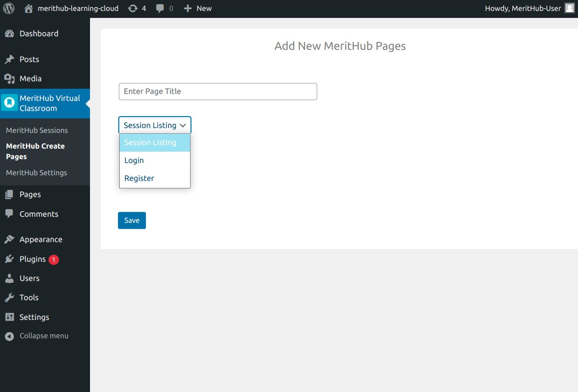Open the Users menu label

(30, 278)
